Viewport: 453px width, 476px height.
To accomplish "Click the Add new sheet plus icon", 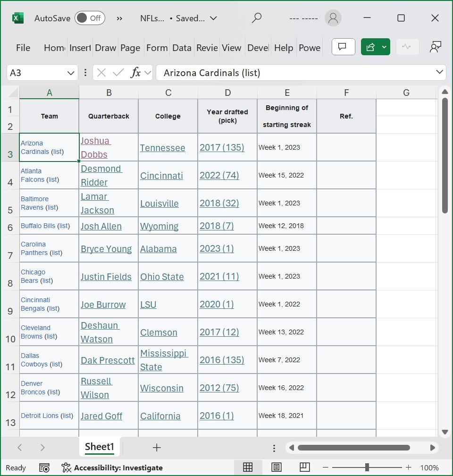I will click(x=157, y=447).
